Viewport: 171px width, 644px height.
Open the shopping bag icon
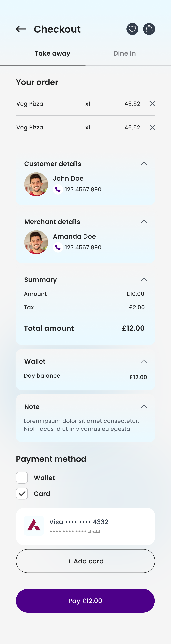[149, 29]
